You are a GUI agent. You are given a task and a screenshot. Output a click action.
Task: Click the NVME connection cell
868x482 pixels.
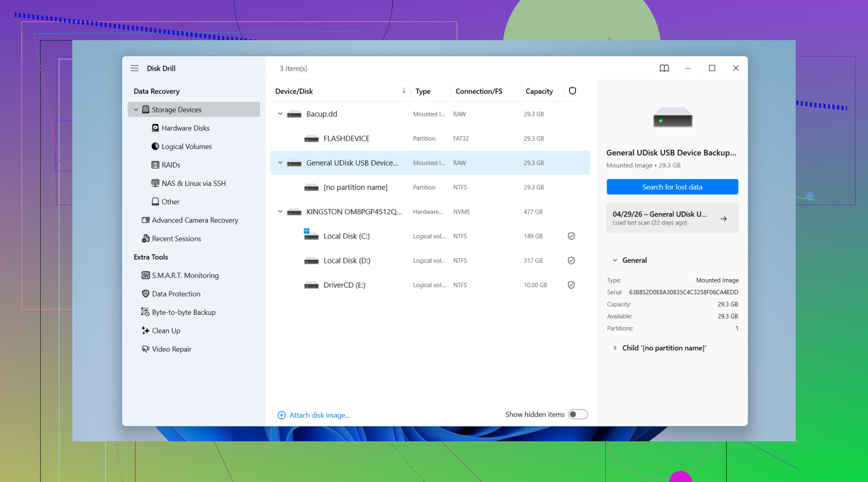tap(461, 212)
